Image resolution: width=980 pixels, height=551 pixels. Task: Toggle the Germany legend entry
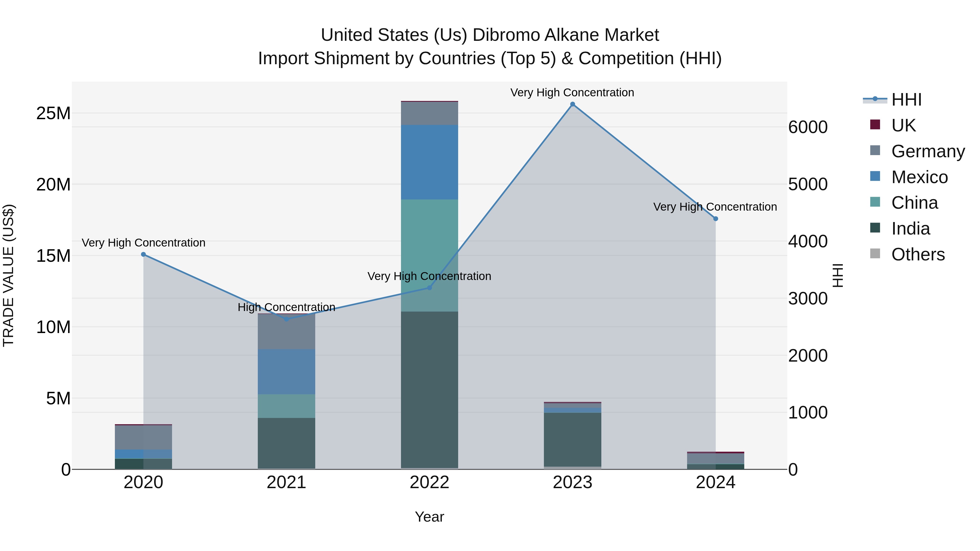tap(917, 151)
